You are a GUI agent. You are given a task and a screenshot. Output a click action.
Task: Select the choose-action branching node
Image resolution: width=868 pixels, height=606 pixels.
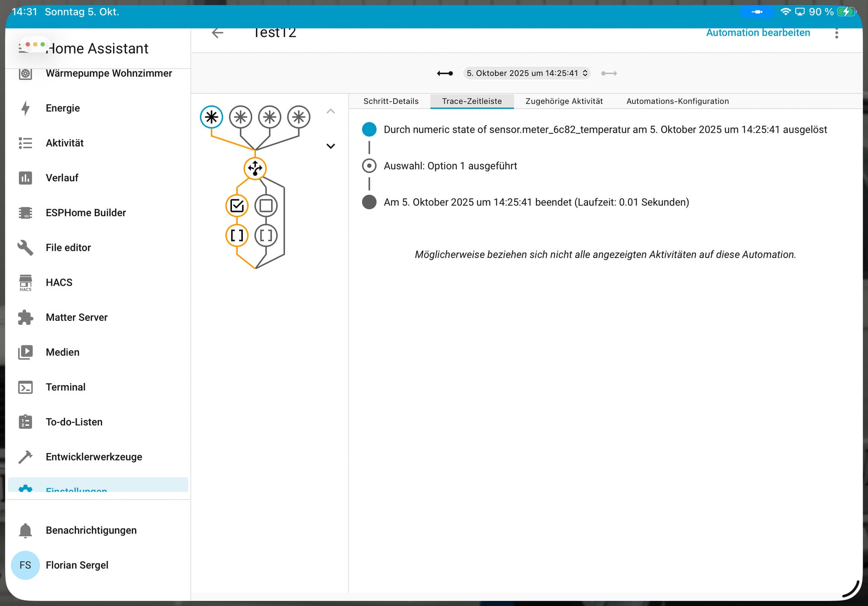(x=255, y=168)
